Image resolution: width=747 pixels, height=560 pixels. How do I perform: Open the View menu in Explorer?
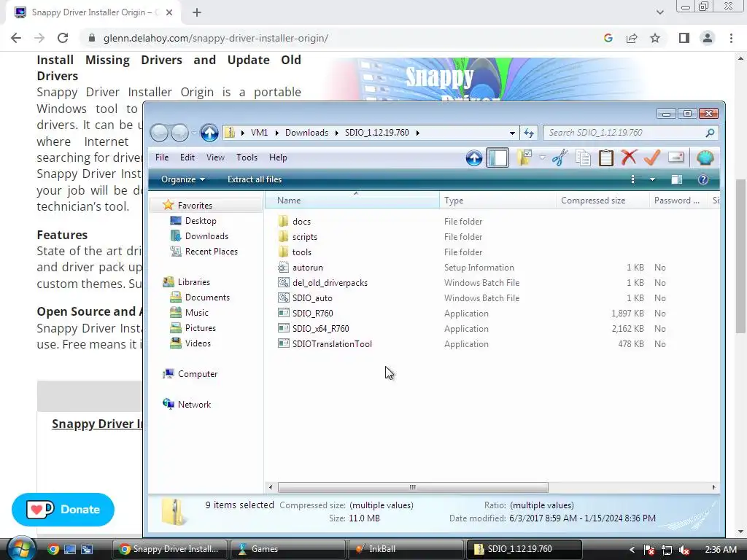215,157
